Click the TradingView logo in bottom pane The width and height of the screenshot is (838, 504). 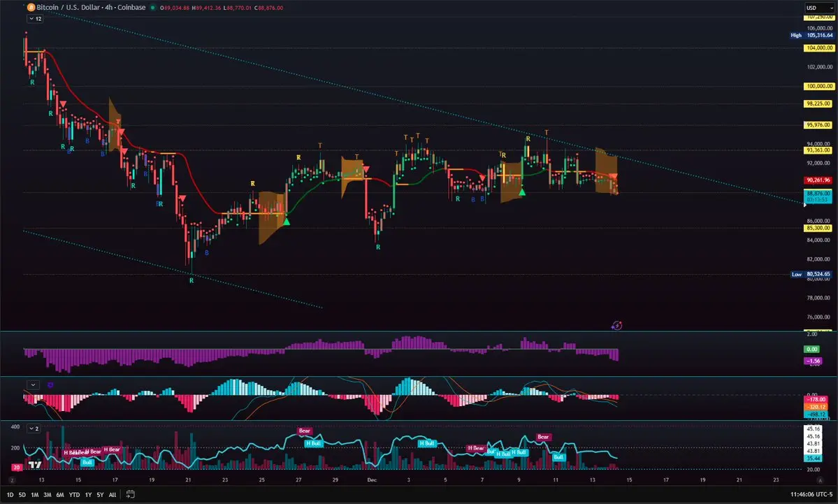coord(35,465)
